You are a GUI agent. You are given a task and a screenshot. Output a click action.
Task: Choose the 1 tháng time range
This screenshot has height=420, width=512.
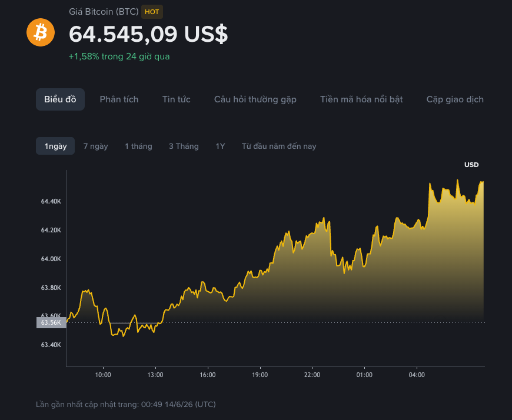(138, 146)
